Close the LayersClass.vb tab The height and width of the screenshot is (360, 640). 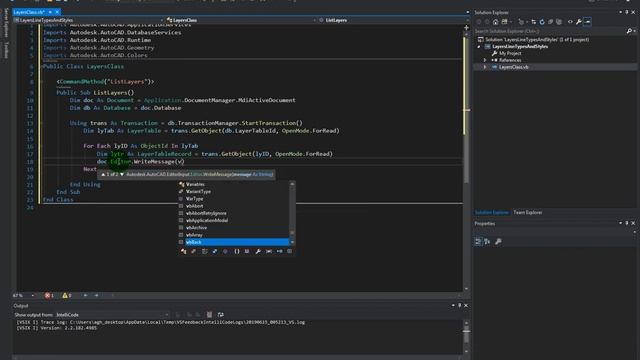pos(57,12)
